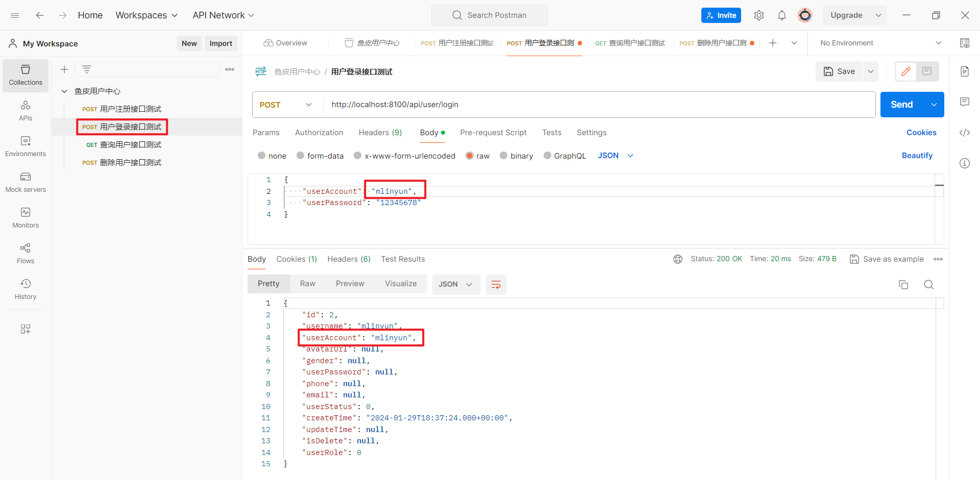Toggle the response line wrap icon

pos(496,285)
